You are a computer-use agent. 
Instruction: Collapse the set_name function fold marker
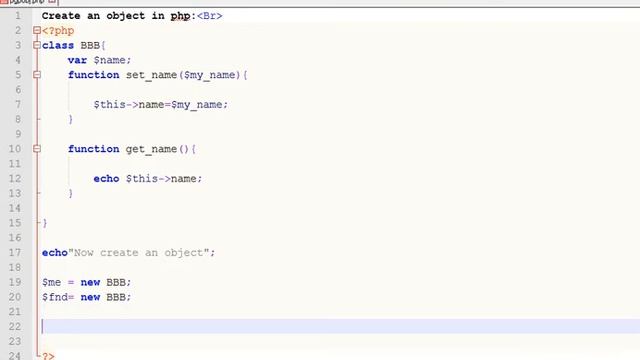coord(37,75)
